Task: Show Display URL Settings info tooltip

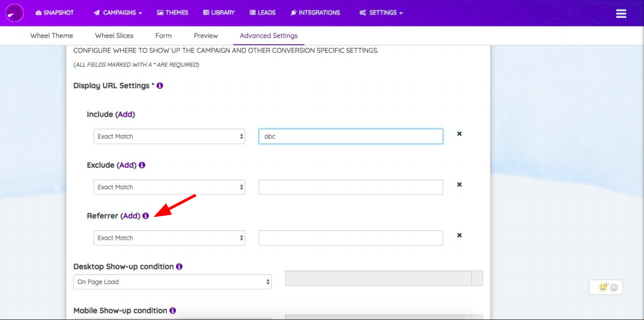Action: [160, 86]
